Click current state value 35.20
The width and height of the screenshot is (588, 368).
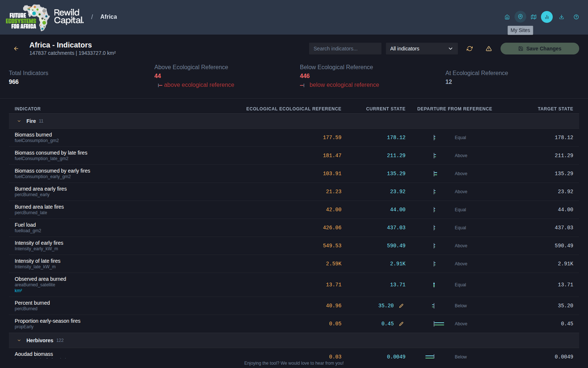tap(386, 306)
